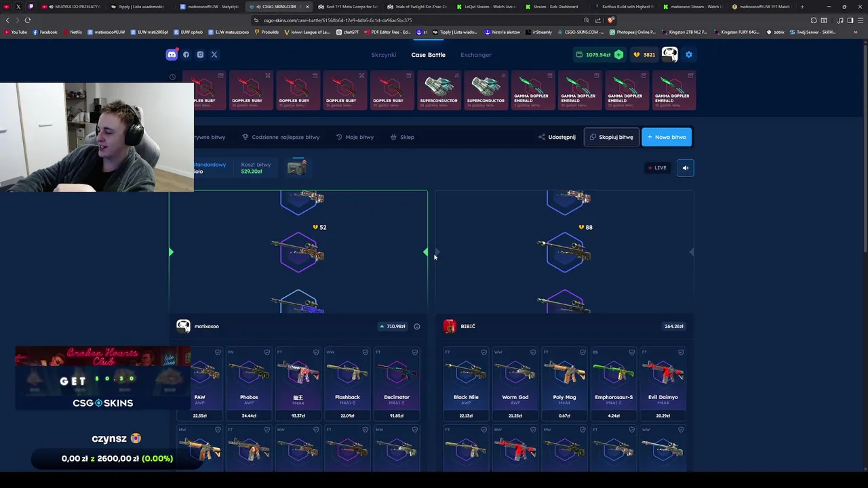Open Moje bitwy tab
This screenshot has height=488, width=868.
coord(355,137)
